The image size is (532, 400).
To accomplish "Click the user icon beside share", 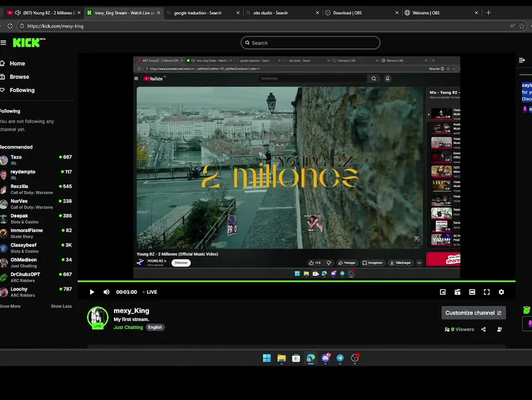I will (499, 329).
